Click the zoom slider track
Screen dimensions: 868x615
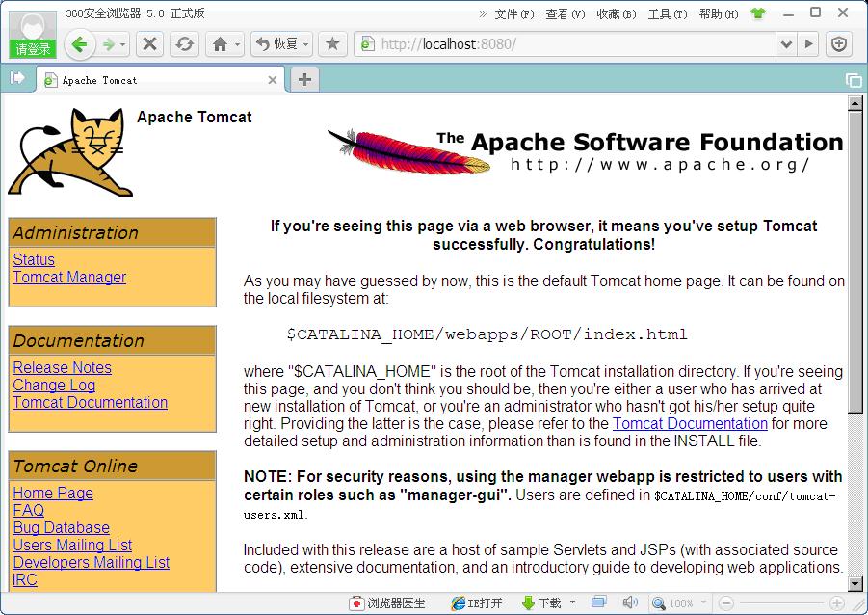(781, 602)
